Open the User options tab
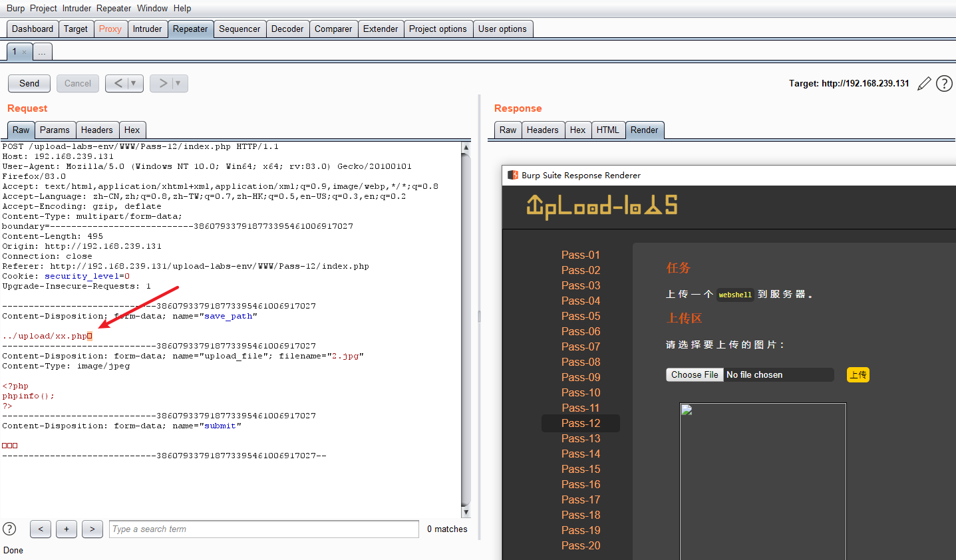 tap(502, 29)
